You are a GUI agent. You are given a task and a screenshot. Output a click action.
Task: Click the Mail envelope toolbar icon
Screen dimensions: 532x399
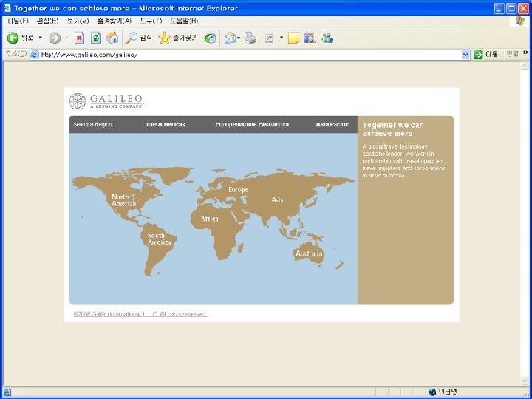point(230,38)
